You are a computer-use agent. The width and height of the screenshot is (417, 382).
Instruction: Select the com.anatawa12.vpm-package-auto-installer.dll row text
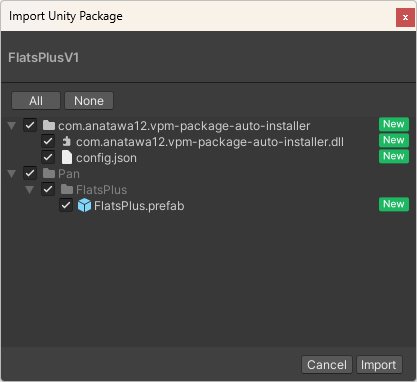point(210,142)
